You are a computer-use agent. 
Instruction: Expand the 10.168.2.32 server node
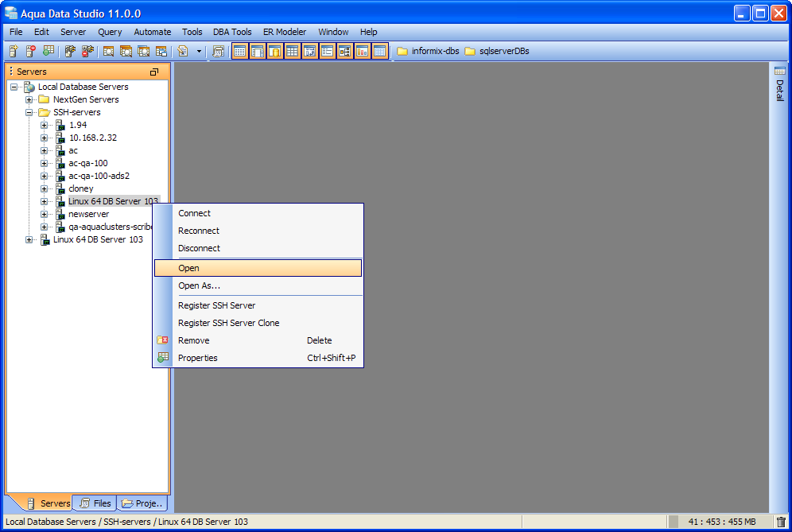44,138
